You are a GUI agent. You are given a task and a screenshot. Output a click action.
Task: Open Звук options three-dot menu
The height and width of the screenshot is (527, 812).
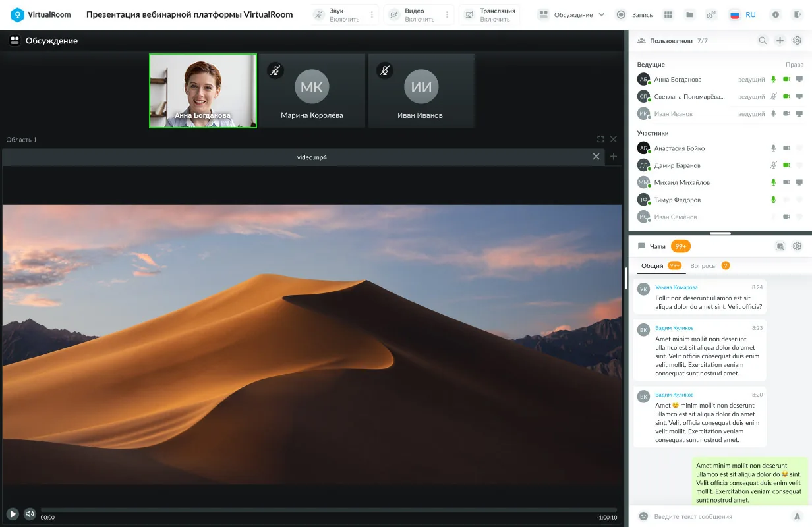tap(372, 14)
